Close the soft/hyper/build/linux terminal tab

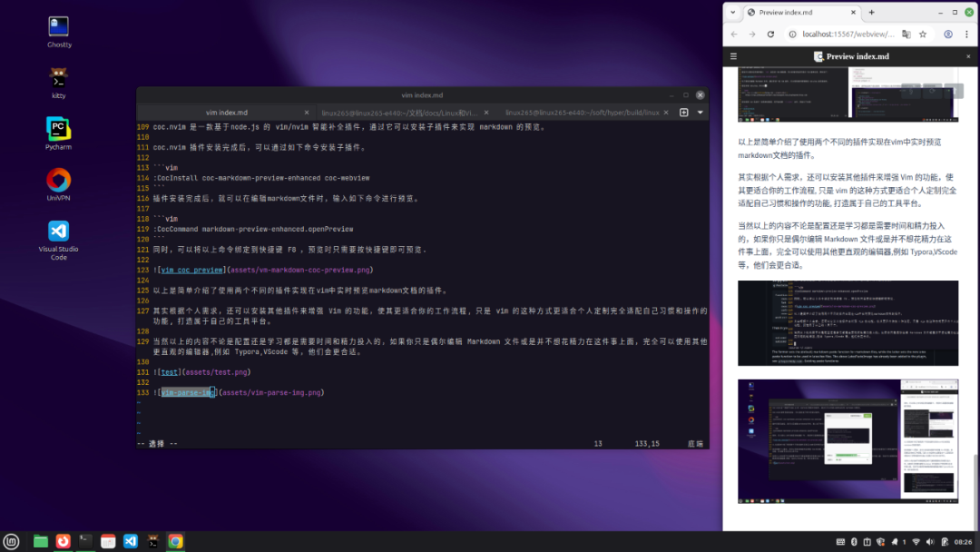(x=666, y=113)
